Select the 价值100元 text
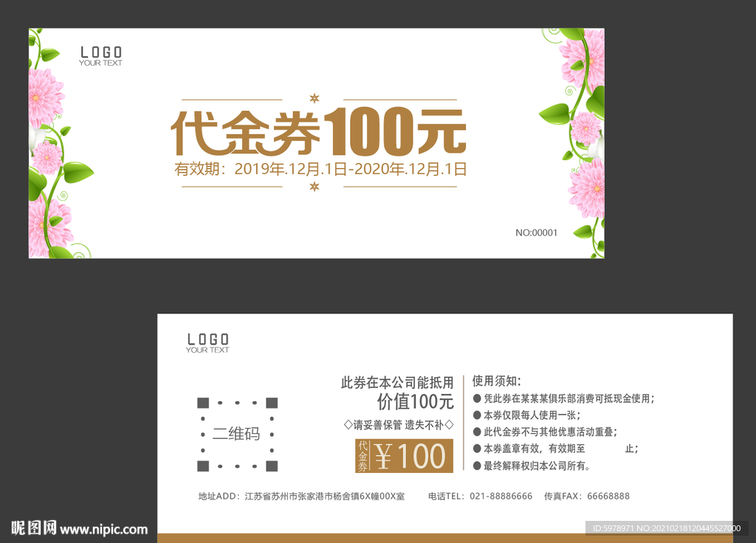Viewport: 756px width, 543px height. 415,402
